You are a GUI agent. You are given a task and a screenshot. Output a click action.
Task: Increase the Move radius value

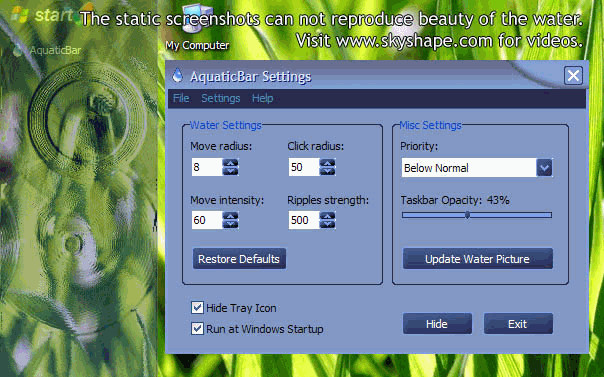pyautogui.click(x=230, y=163)
